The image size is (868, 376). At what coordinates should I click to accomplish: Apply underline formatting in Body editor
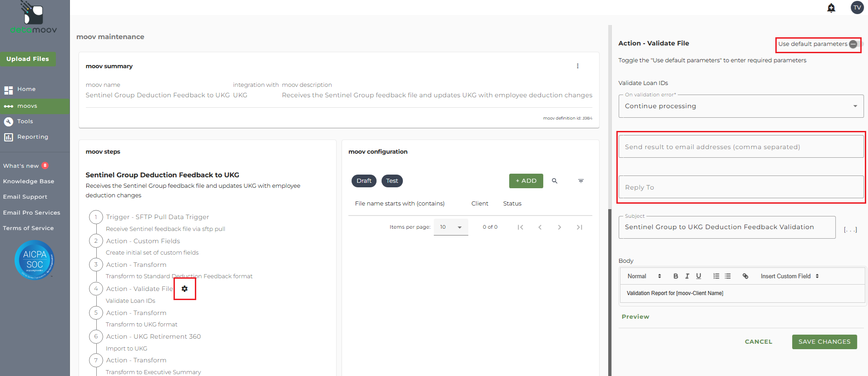(699, 276)
